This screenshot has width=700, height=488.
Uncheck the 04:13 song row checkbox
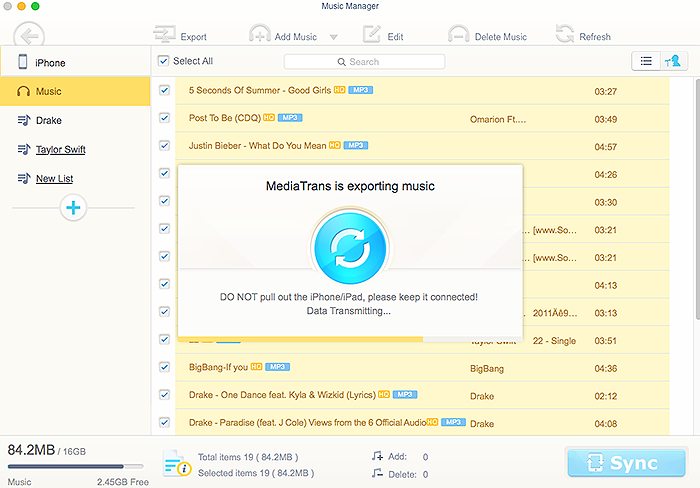pyautogui.click(x=164, y=284)
